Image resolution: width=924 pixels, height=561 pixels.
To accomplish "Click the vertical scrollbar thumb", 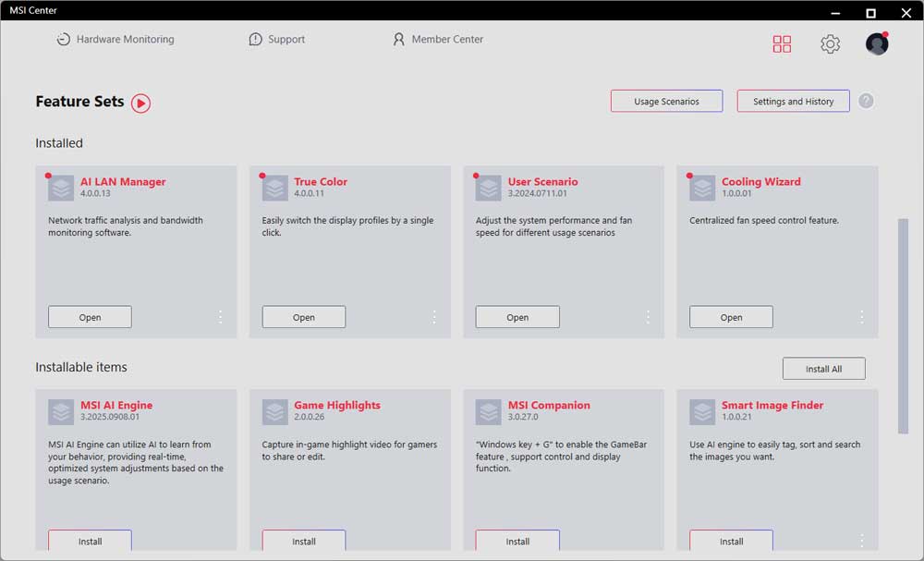I will (x=903, y=325).
